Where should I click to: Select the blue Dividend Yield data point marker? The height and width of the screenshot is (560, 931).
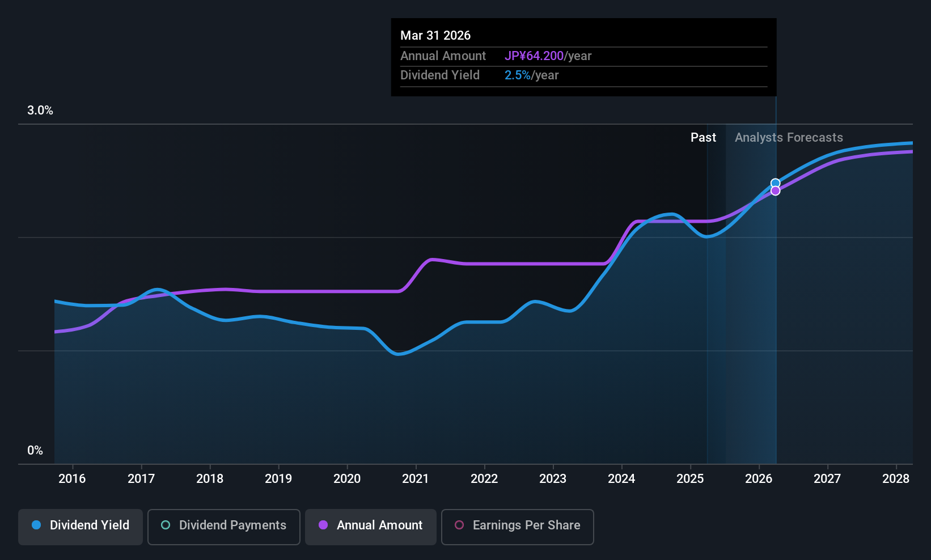pyautogui.click(x=775, y=183)
